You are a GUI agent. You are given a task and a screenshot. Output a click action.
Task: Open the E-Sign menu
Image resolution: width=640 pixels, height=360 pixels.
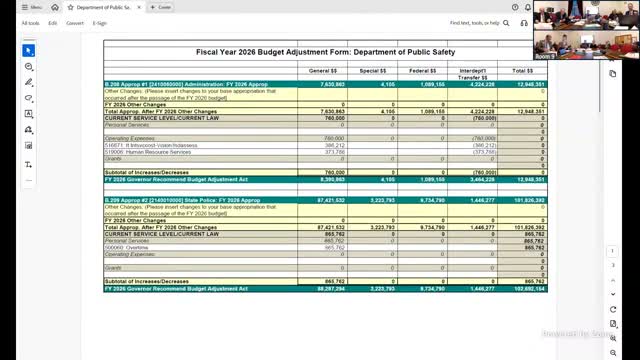tap(100, 23)
